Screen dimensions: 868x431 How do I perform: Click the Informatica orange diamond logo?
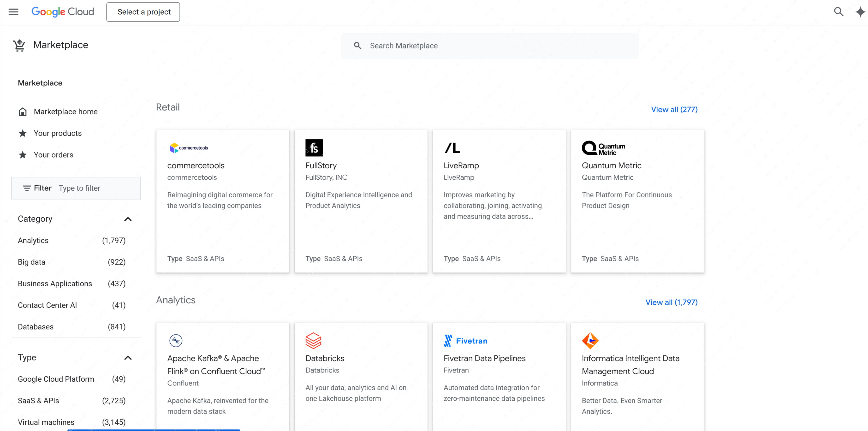click(x=590, y=340)
